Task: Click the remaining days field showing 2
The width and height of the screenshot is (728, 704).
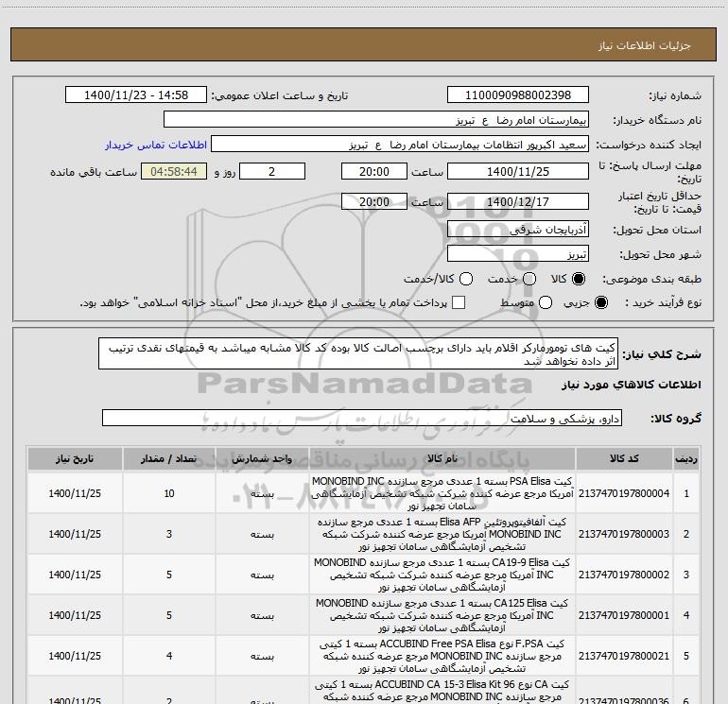Action: pos(272,171)
